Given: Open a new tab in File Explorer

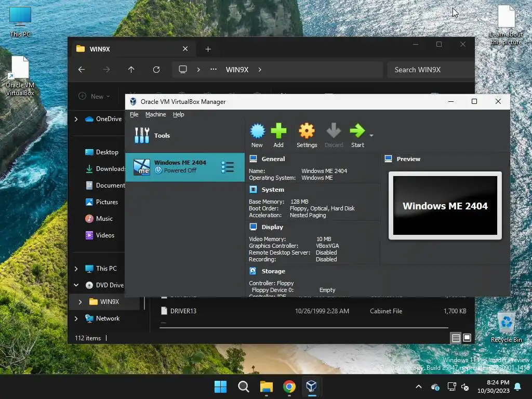Looking at the screenshot, I should coord(208,49).
